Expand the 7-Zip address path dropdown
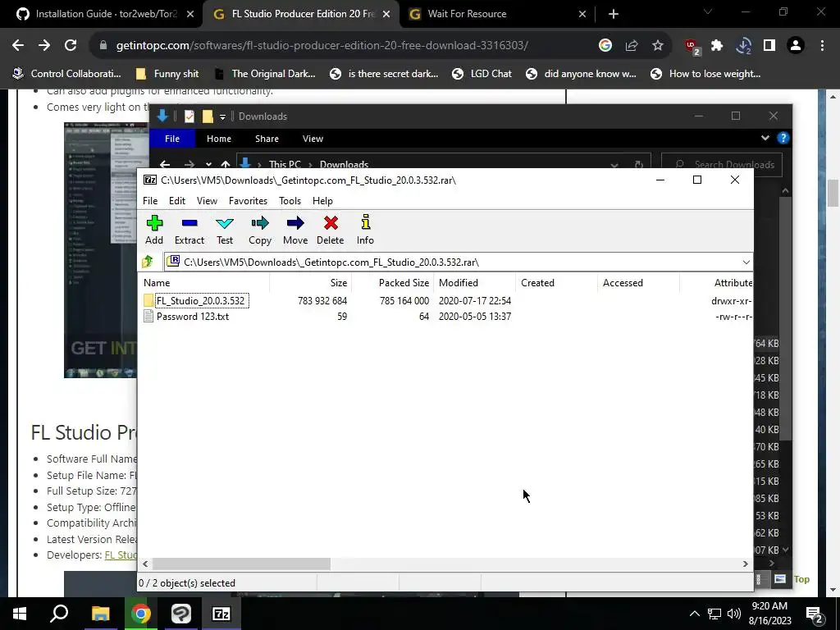Screen dimensions: 840x630 coord(746,262)
